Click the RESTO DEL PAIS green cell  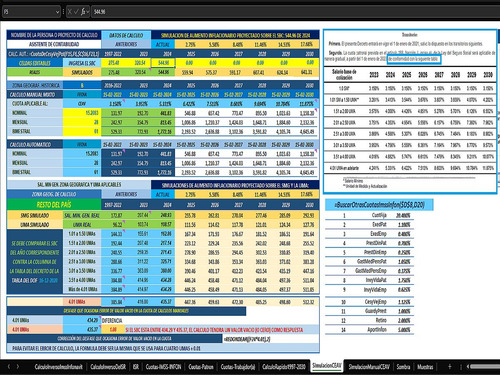click(54, 205)
